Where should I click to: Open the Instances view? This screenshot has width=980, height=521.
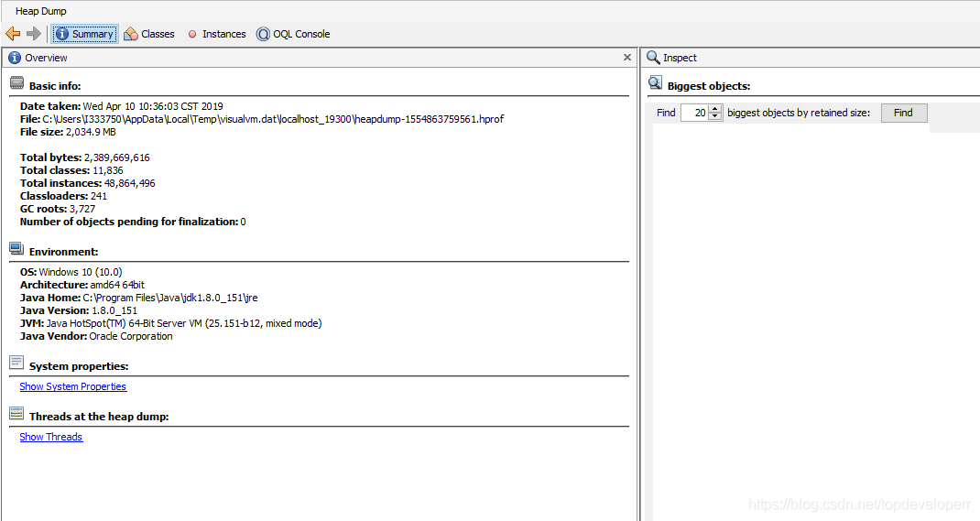217,34
